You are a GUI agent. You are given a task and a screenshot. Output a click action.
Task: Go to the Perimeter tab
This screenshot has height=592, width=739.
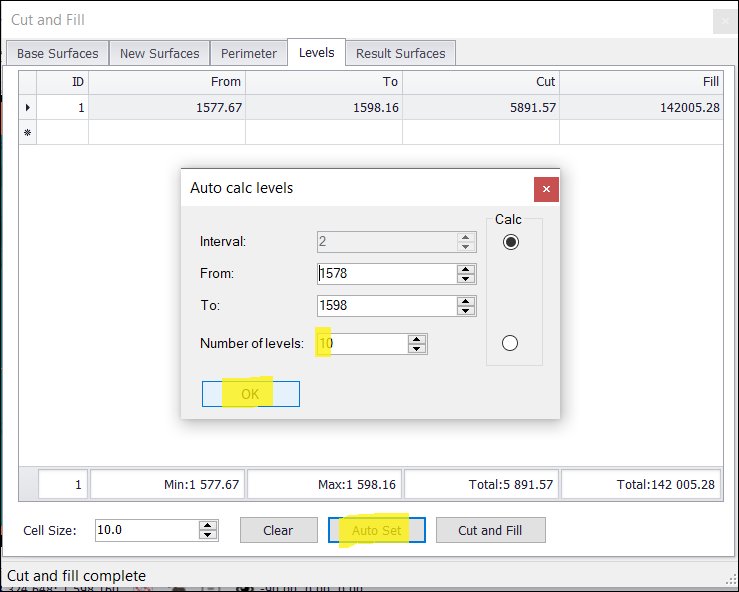(249, 53)
